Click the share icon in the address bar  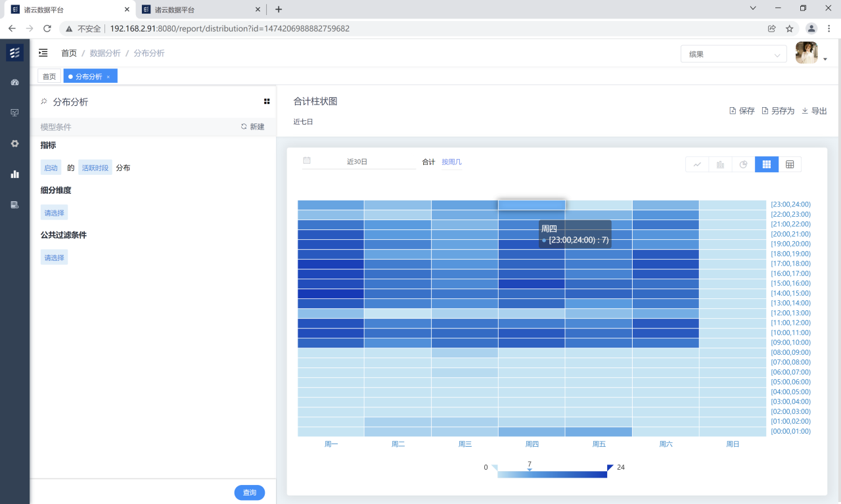click(772, 28)
